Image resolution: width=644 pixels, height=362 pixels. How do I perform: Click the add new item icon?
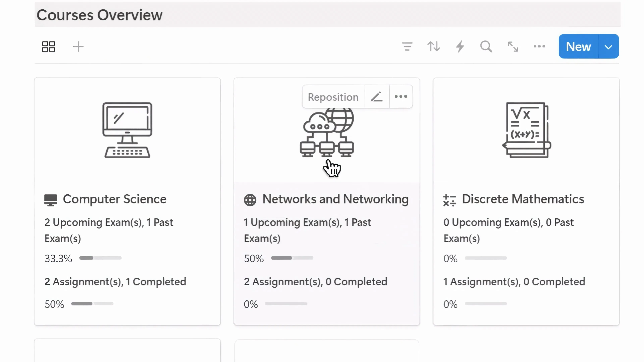(x=78, y=46)
